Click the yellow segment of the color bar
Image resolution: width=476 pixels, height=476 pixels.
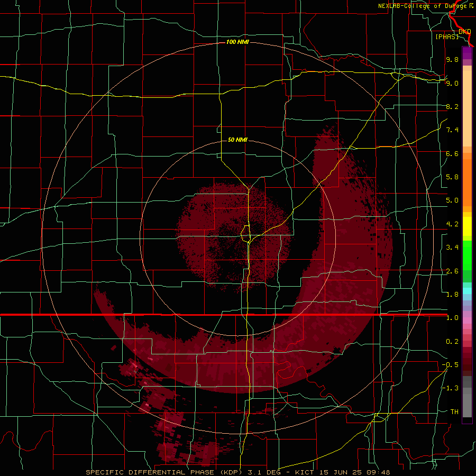point(467,226)
